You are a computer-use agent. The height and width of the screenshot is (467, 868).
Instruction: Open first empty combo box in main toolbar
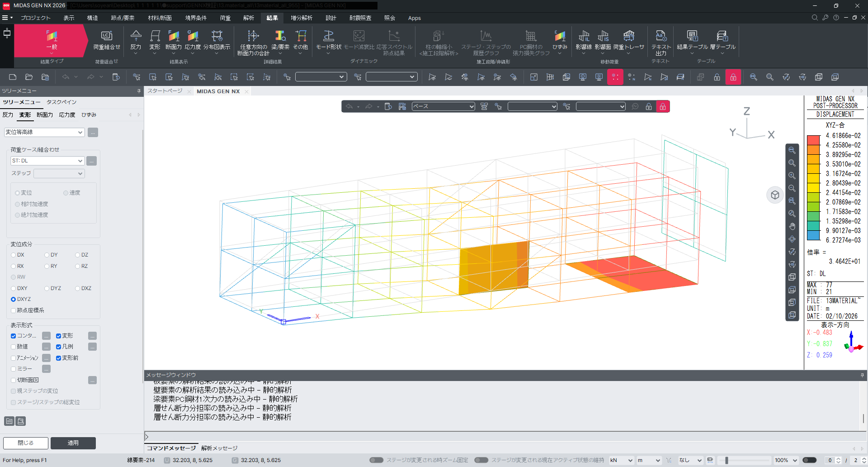point(321,77)
